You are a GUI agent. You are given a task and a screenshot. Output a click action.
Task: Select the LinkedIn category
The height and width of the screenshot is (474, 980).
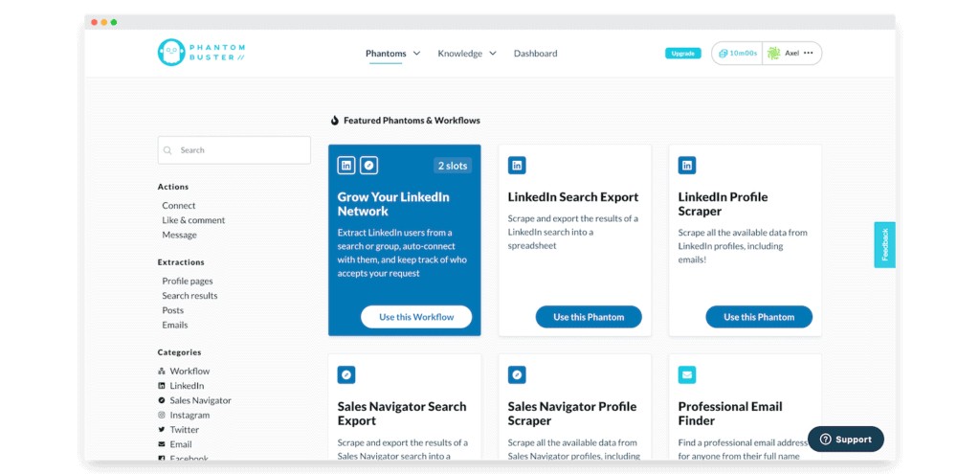187,386
